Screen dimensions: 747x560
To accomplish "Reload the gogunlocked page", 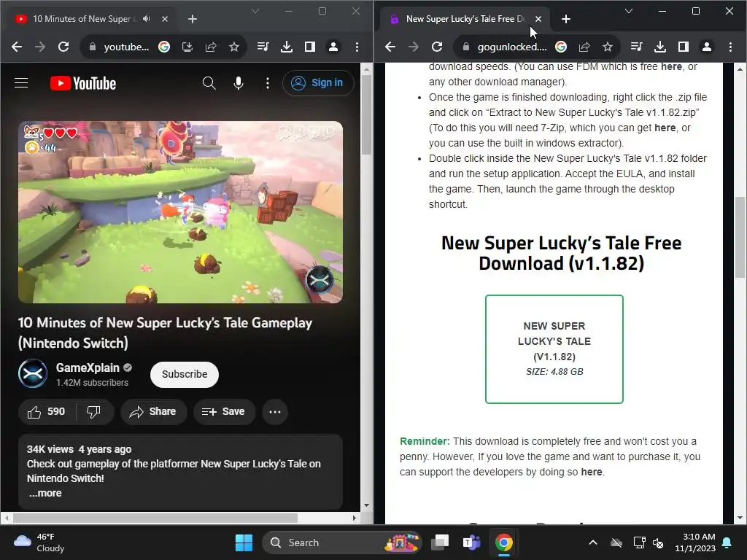I will [437, 47].
